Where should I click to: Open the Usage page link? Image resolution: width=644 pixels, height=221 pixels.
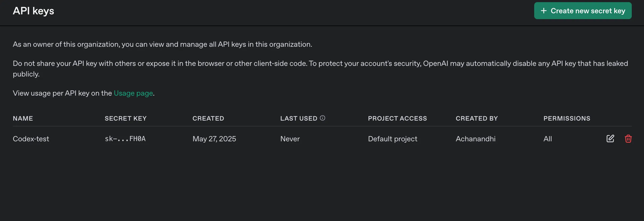click(133, 93)
